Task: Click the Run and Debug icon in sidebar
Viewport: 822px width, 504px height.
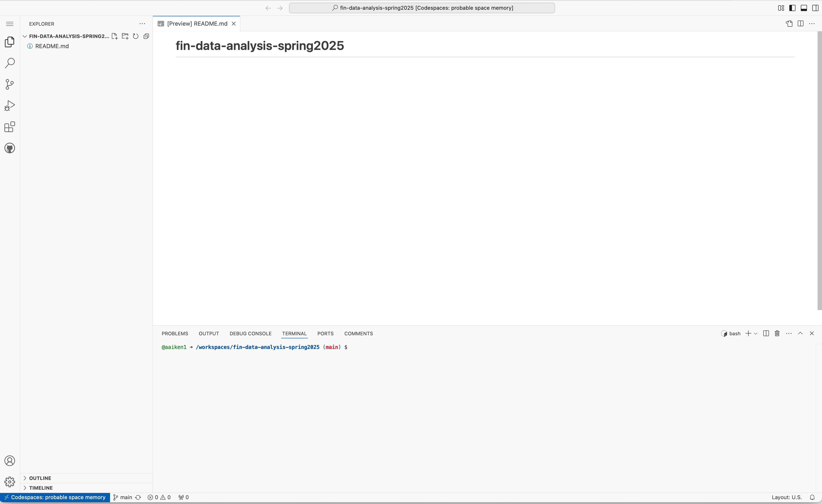Action: point(10,106)
